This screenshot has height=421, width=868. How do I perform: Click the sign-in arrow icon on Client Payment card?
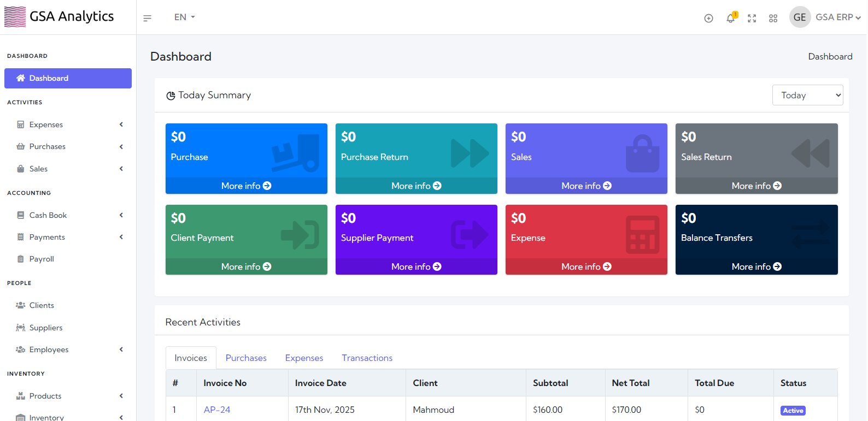(300, 235)
